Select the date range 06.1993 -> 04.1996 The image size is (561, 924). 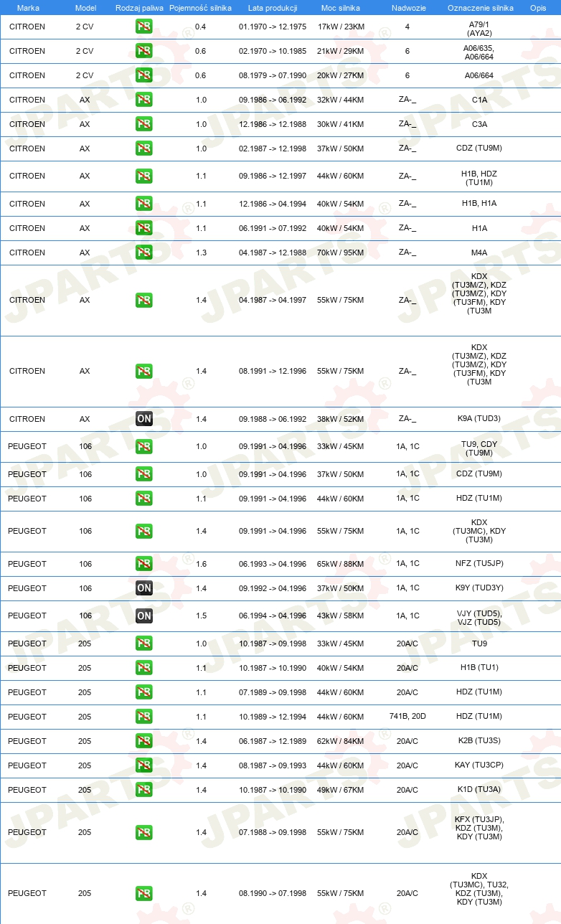(273, 564)
